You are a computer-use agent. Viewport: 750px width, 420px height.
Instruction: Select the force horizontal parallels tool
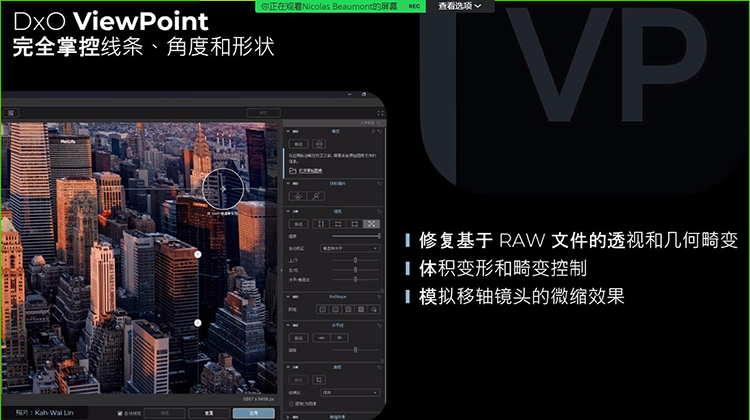pyautogui.click(x=338, y=224)
